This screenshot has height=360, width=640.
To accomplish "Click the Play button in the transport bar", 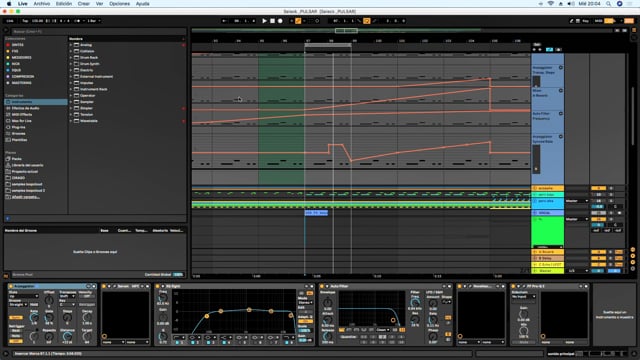I will (264, 21).
